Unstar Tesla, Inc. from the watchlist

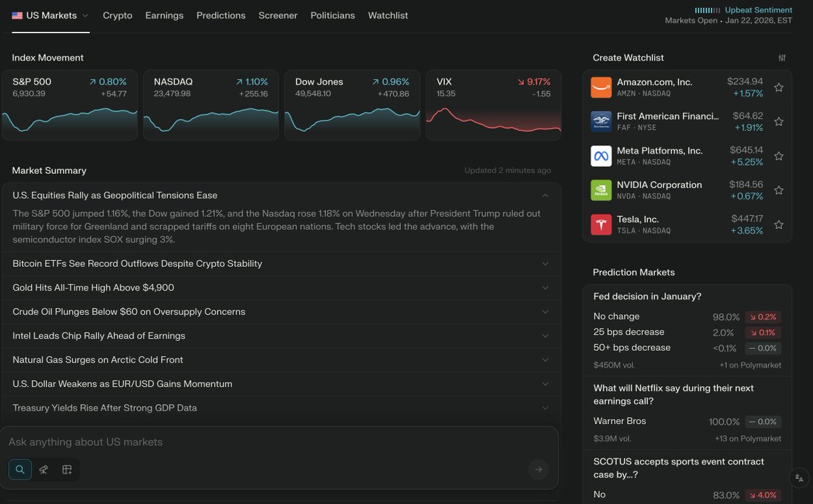click(x=778, y=224)
